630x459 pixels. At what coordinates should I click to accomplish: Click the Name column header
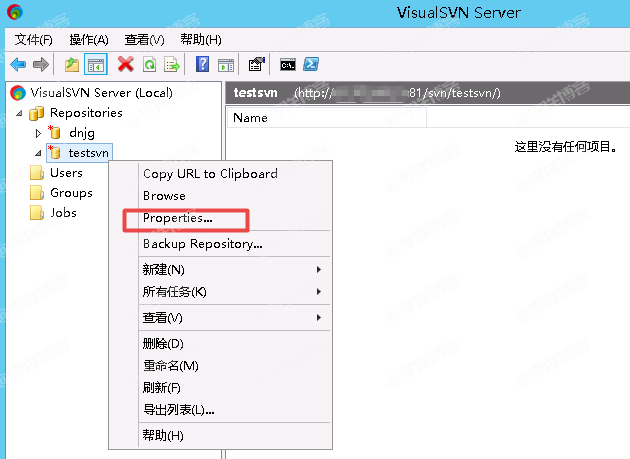(x=250, y=118)
